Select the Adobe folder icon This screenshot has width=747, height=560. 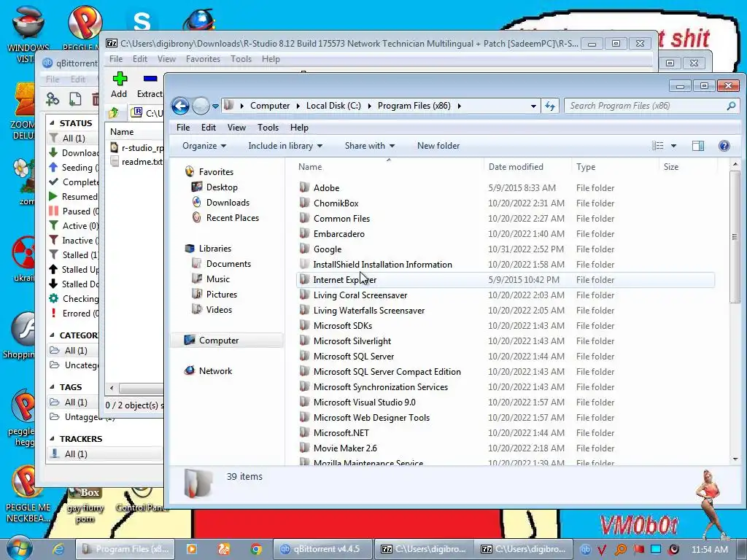304,187
